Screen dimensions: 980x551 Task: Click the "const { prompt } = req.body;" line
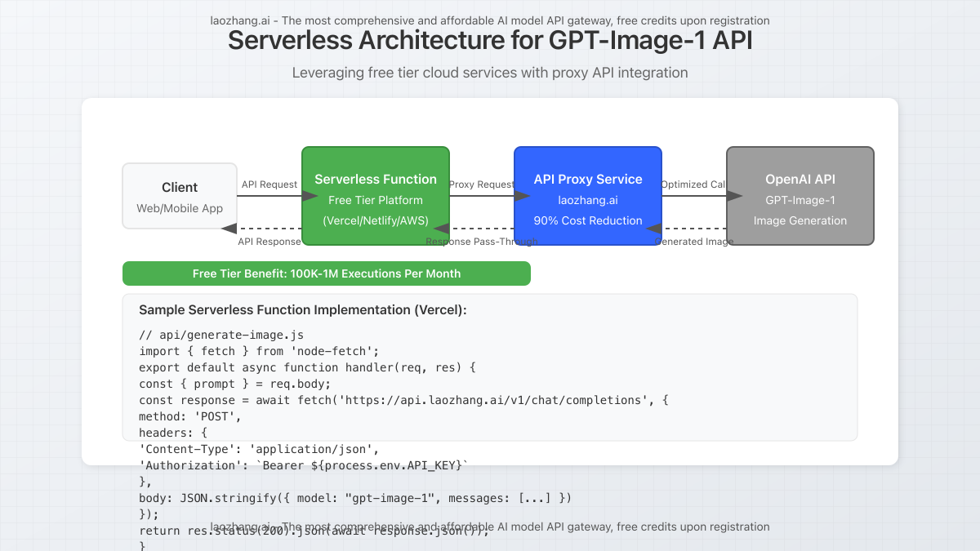pyautogui.click(x=234, y=384)
